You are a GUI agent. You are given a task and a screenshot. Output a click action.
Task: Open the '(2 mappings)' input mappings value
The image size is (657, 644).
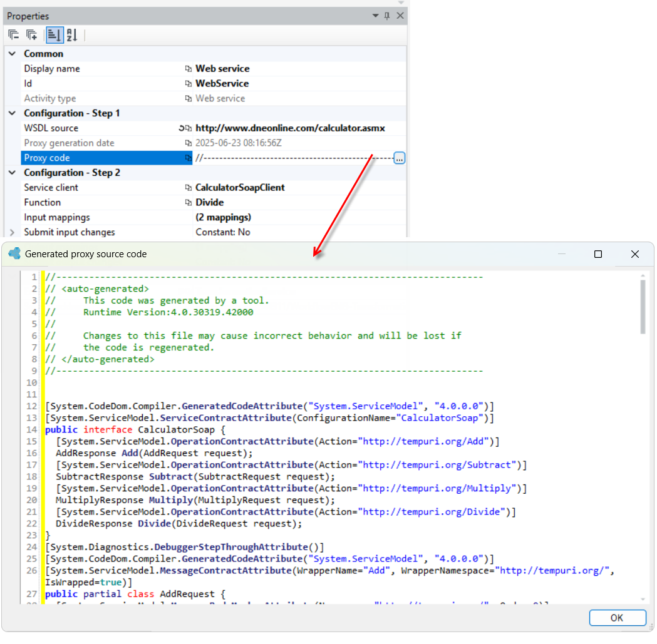(224, 217)
